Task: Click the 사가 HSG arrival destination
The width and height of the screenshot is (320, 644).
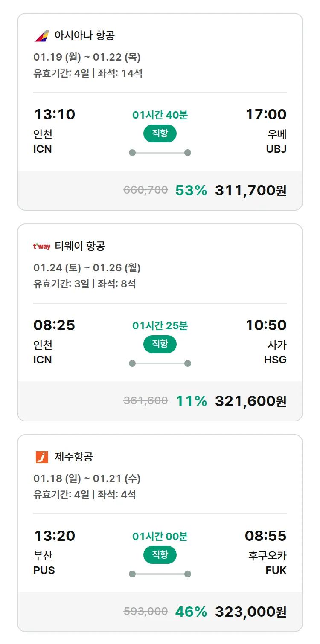Action: coord(275,352)
